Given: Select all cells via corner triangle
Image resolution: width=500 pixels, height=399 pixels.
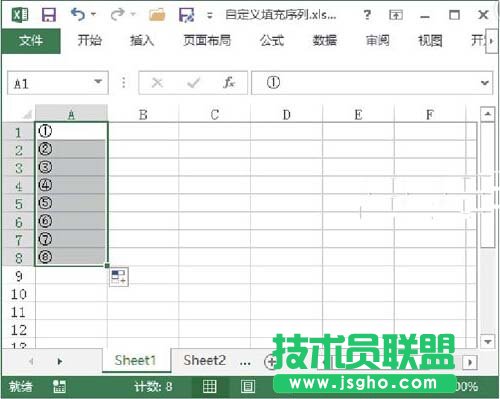Looking at the screenshot, I should click(27, 115).
